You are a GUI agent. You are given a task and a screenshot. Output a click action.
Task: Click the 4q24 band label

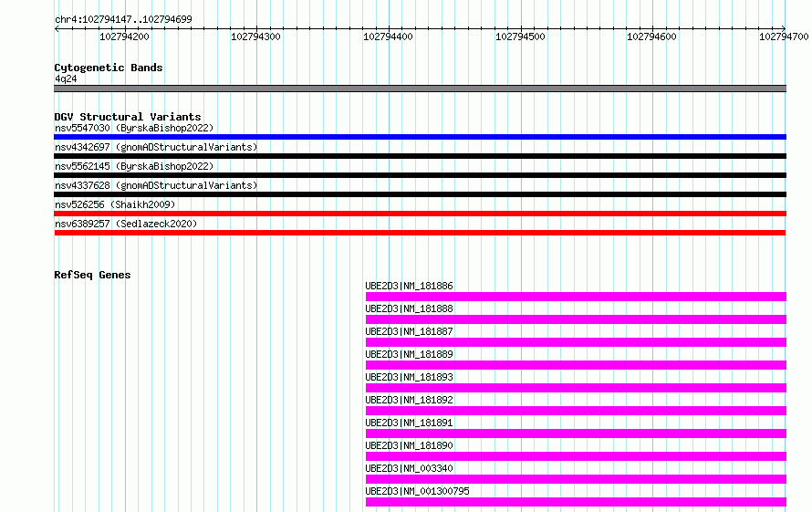point(66,78)
